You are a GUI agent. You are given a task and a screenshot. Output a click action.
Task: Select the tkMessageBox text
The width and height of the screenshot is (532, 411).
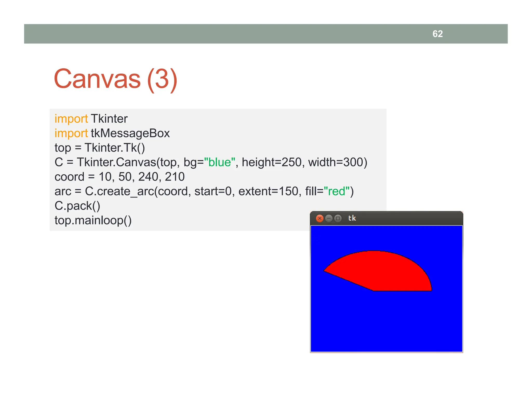tap(130, 133)
